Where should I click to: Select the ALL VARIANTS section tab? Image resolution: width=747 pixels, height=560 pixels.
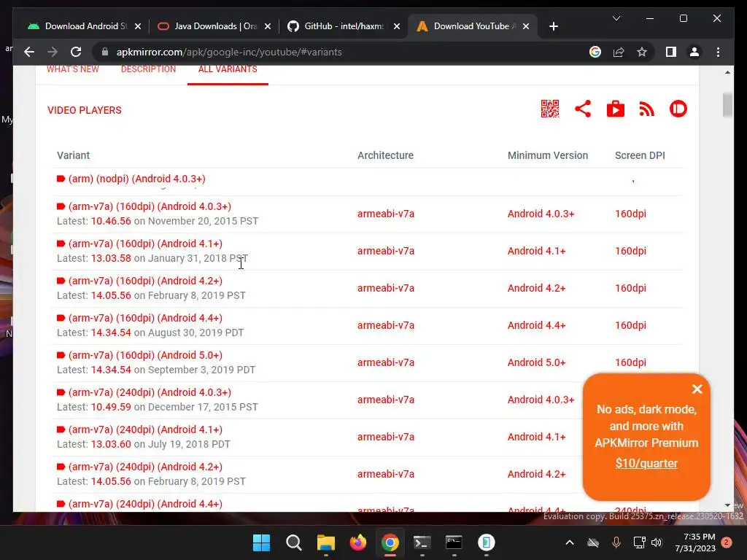coord(228,69)
